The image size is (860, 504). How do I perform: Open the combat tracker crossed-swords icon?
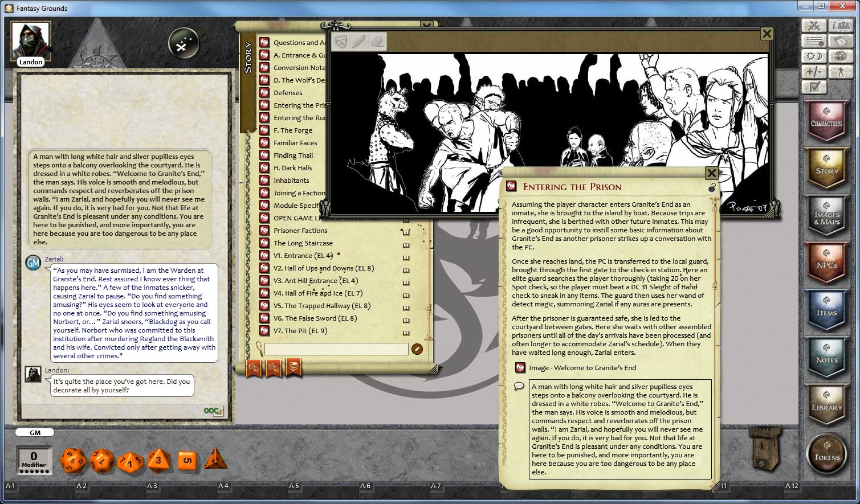[x=814, y=25]
